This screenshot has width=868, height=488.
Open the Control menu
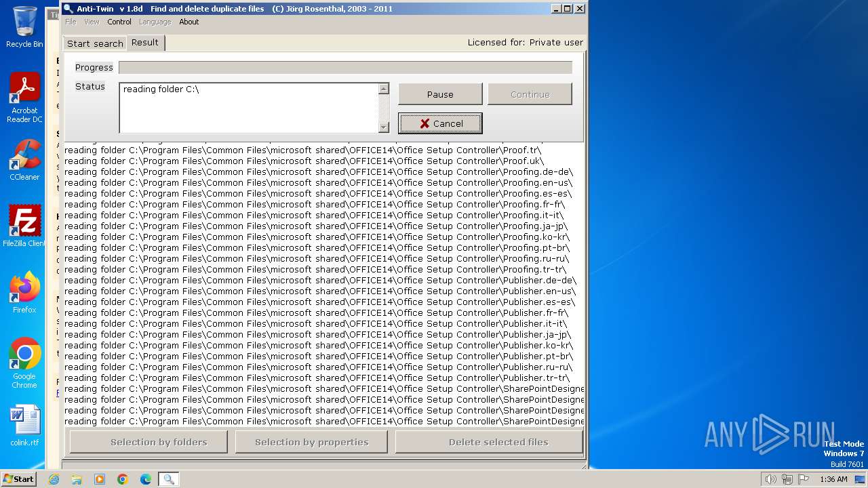[x=119, y=22]
